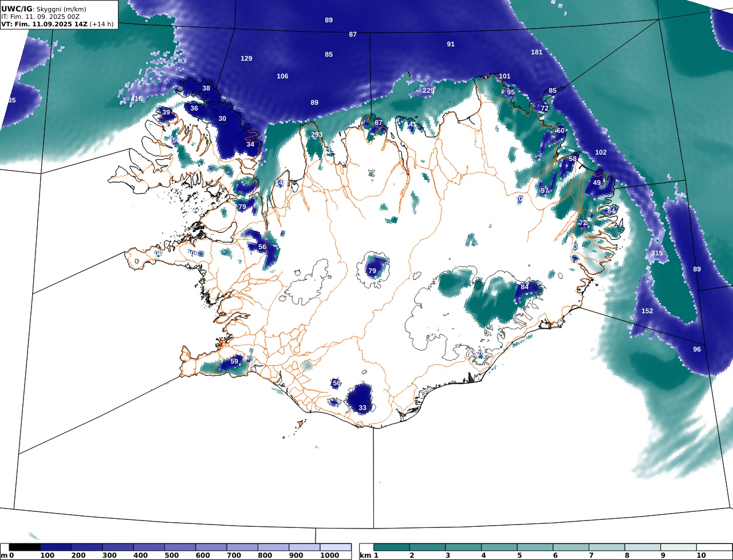Image resolution: width=733 pixels, height=560 pixels.
Task: Click the black 0–100 m legend swatch
Action: pyautogui.click(x=25, y=547)
